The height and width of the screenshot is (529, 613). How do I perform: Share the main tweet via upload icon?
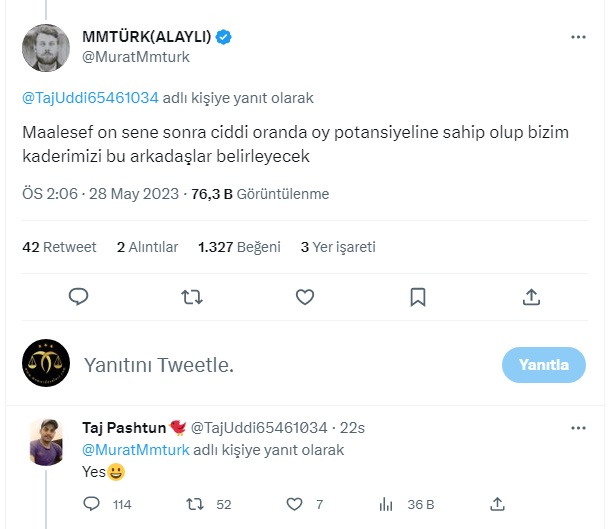click(532, 297)
